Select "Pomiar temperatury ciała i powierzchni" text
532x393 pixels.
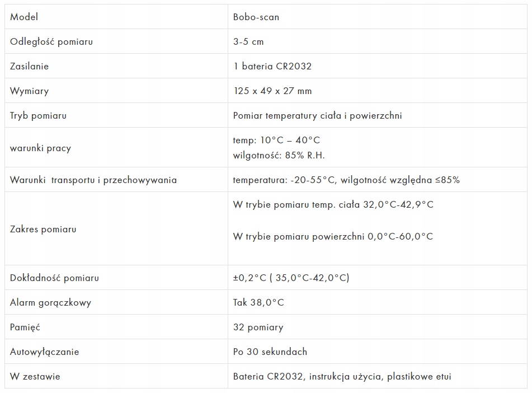pos(317,115)
